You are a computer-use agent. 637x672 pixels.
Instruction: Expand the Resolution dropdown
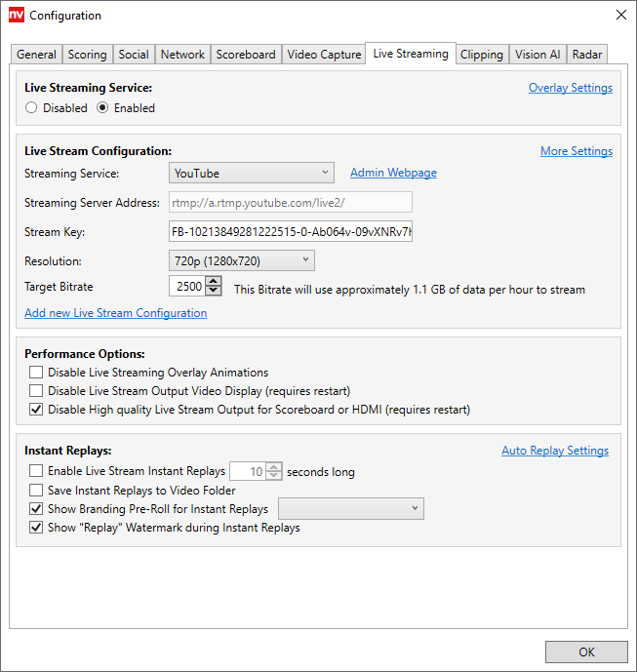click(242, 260)
